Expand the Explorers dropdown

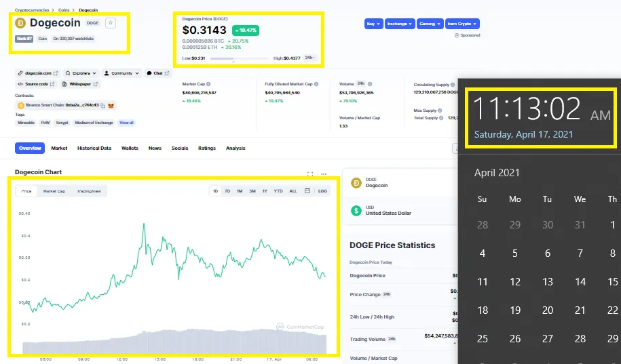pos(81,73)
